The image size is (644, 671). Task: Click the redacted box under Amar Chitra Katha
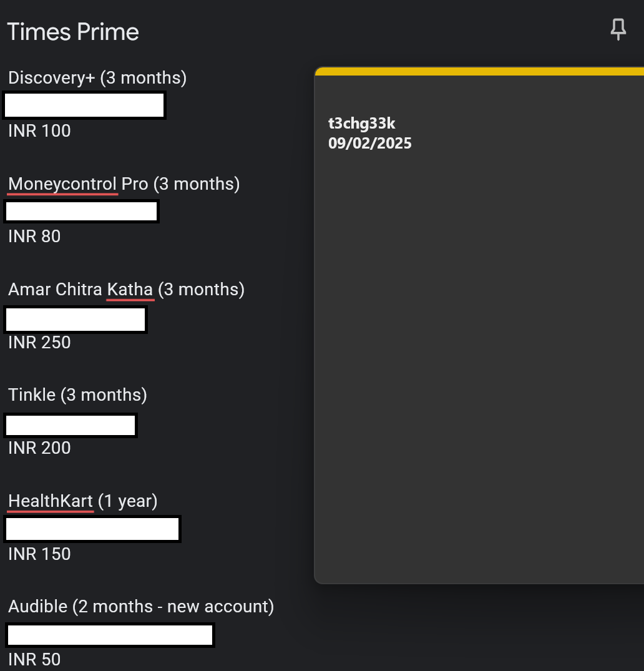point(76,320)
